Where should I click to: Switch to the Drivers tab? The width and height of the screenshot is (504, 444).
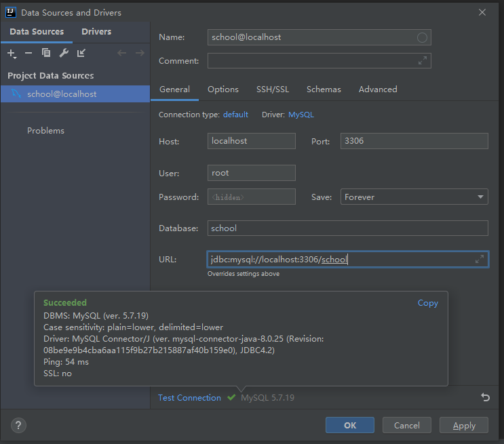[96, 32]
